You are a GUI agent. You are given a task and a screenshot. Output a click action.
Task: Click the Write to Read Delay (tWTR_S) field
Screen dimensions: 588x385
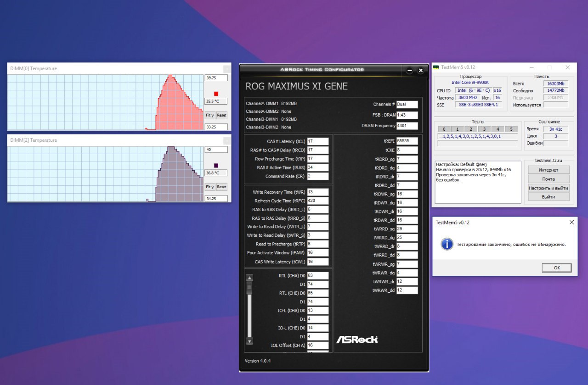point(318,235)
